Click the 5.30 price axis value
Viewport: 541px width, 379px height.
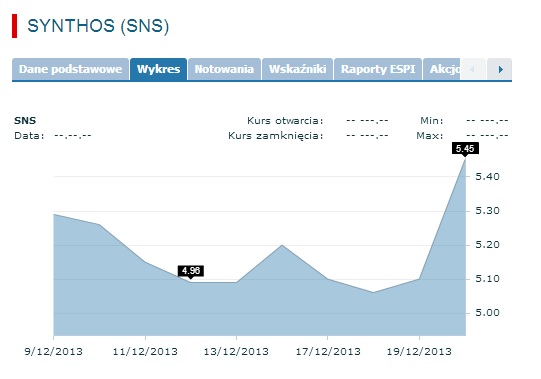click(487, 211)
